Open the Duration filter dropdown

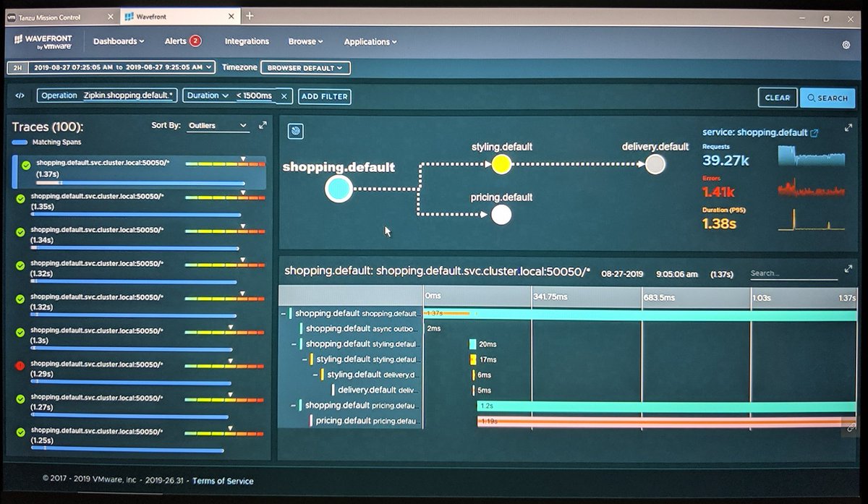click(224, 95)
